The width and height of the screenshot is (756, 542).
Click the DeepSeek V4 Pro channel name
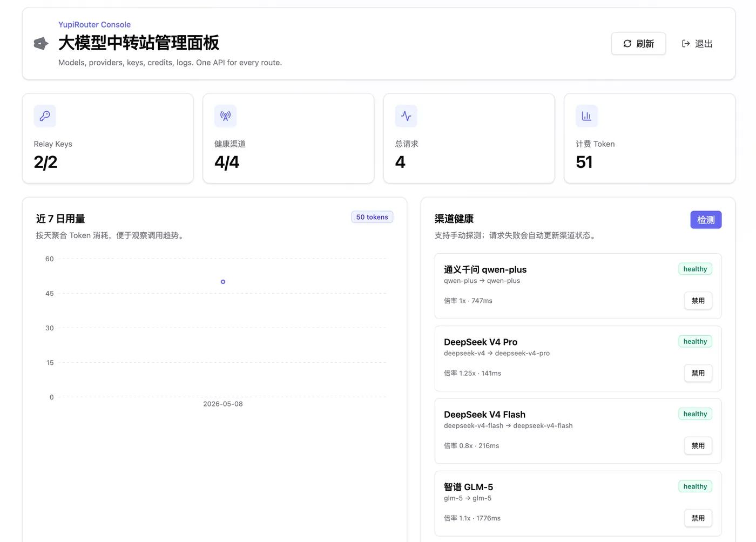point(481,342)
